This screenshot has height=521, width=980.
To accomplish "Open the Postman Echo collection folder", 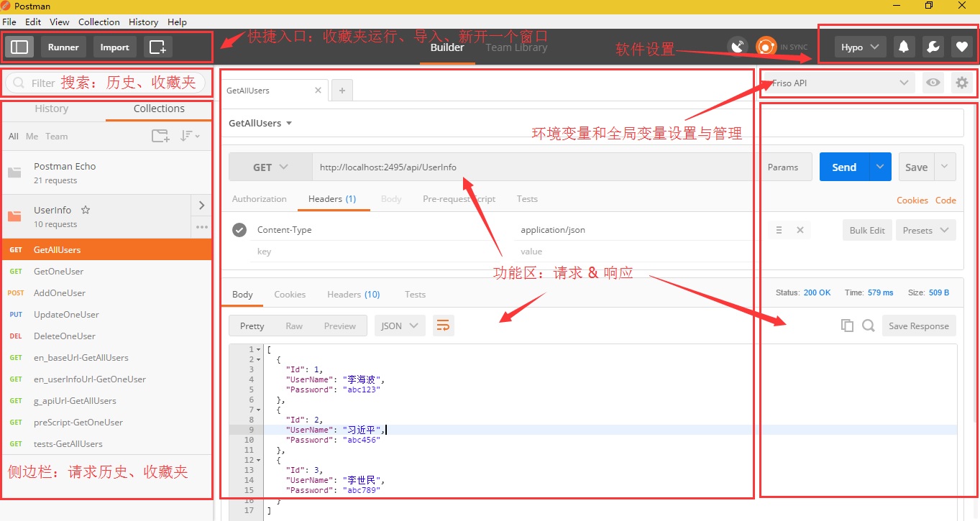I will tap(106, 172).
